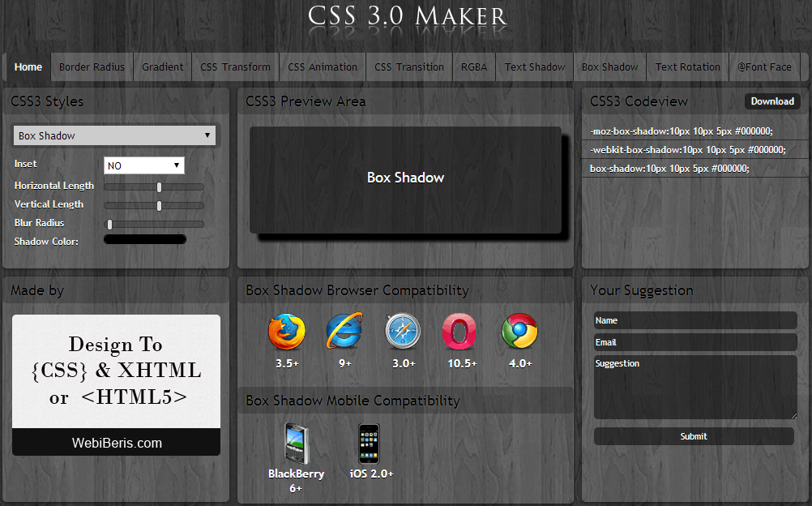Go to the @Font Face tab

pos(764,66)
